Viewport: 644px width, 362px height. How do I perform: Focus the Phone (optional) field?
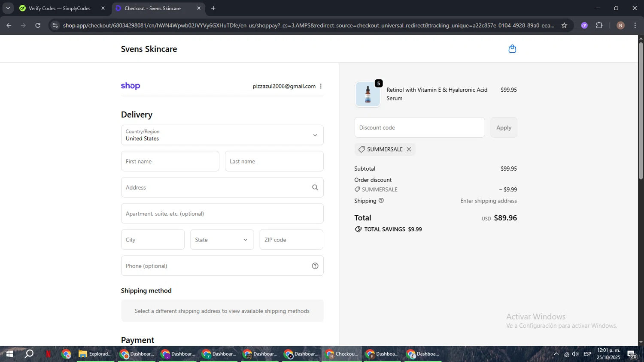pyautogui.click(x=222, y=266)
